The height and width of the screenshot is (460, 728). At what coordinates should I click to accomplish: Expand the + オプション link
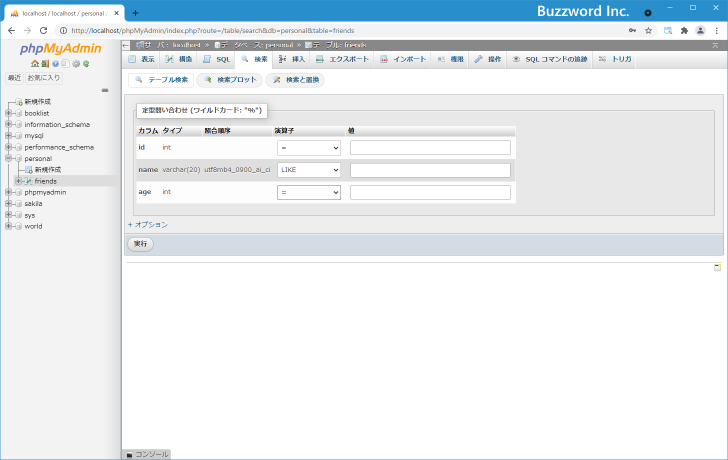pos(148,225)
